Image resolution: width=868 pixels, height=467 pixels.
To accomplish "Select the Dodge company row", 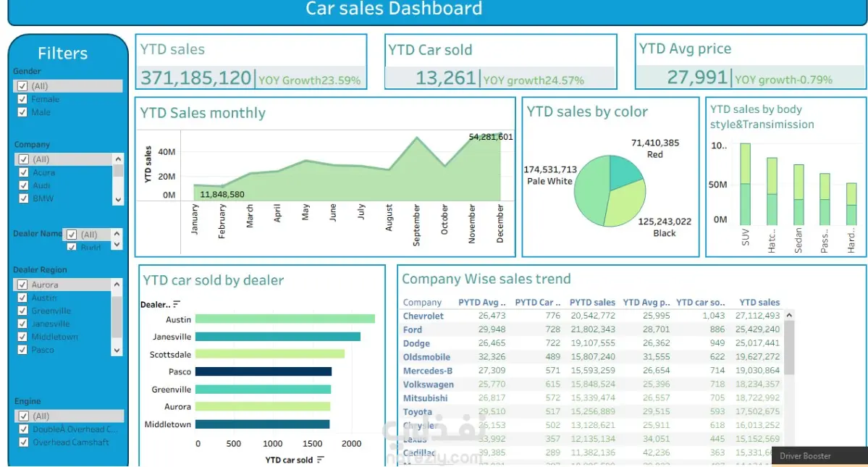I will (x=591, y=343).
